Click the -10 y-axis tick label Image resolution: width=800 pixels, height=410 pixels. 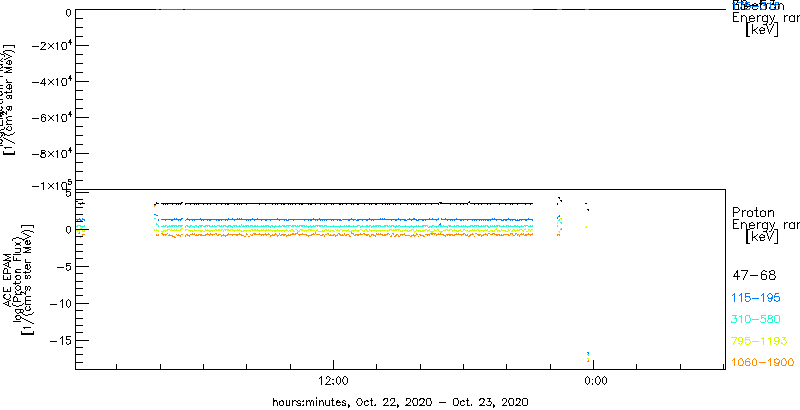pyautogui.click(x=61, y=303)
